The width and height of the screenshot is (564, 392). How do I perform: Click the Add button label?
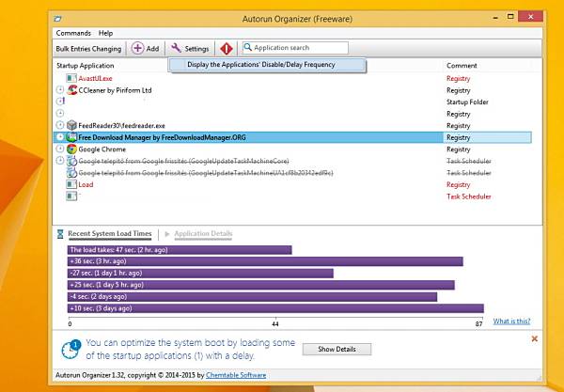[152, 49]
